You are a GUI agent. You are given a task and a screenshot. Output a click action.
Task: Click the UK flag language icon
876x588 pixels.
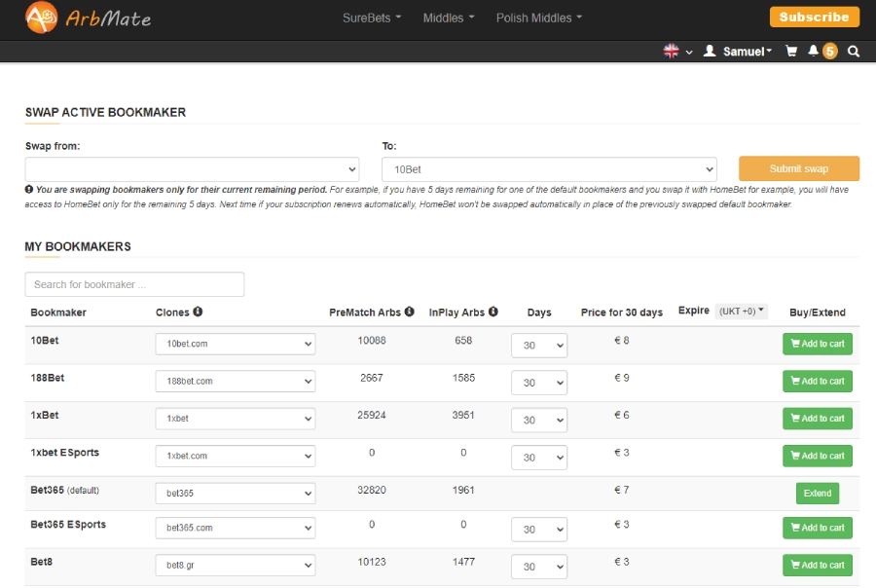click(672, 52)
